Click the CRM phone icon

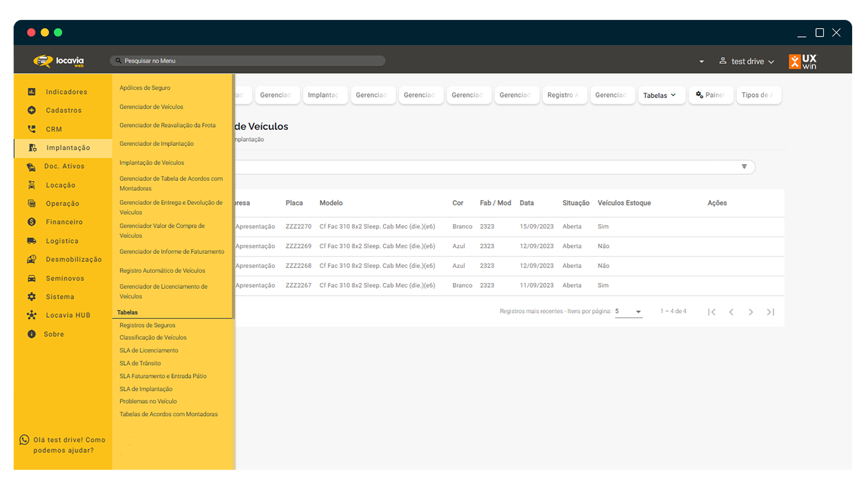pyautogui.click(x=32, y=129)
